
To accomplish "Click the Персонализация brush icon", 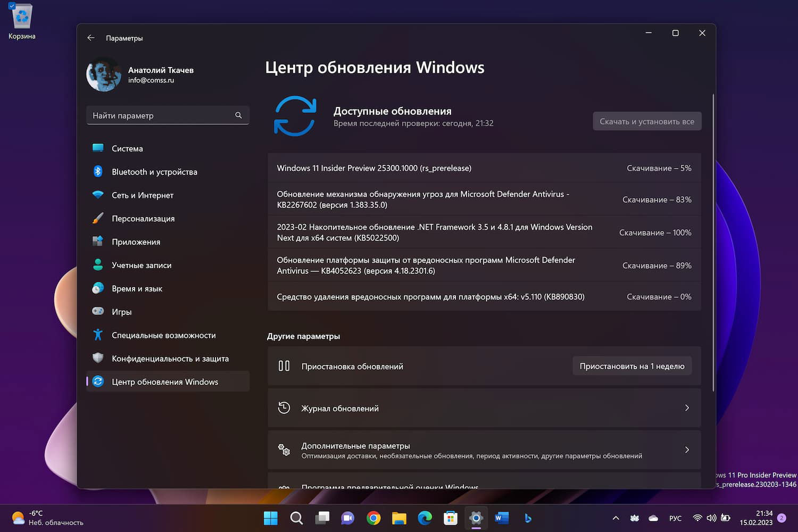I will [x=98, y=218].
